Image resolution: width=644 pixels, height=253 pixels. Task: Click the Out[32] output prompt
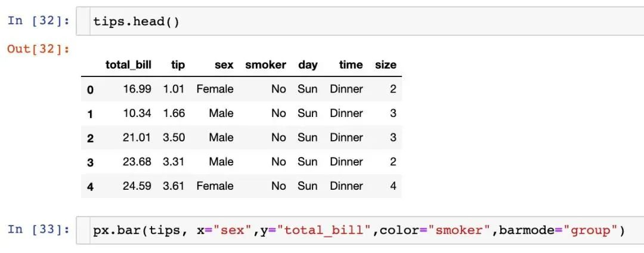[39, 49]
